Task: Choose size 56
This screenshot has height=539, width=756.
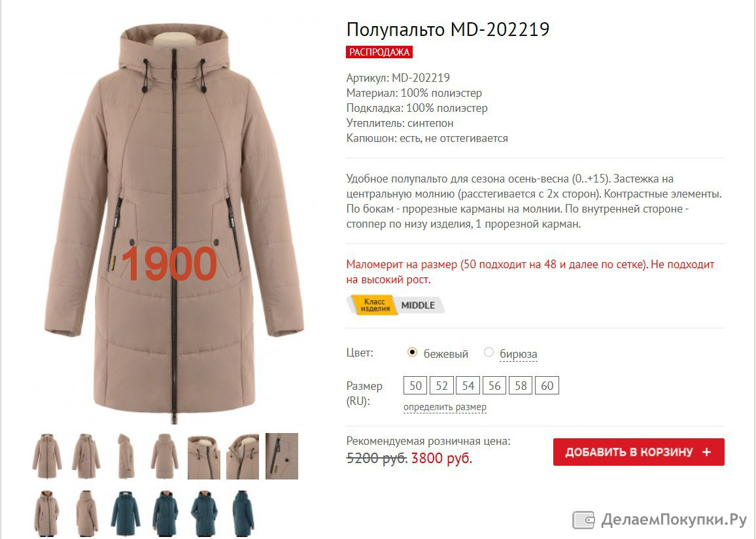Action: 494,386
